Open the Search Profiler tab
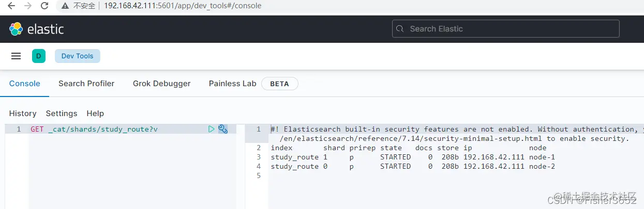644x209 pixels. tap(86, 84)
